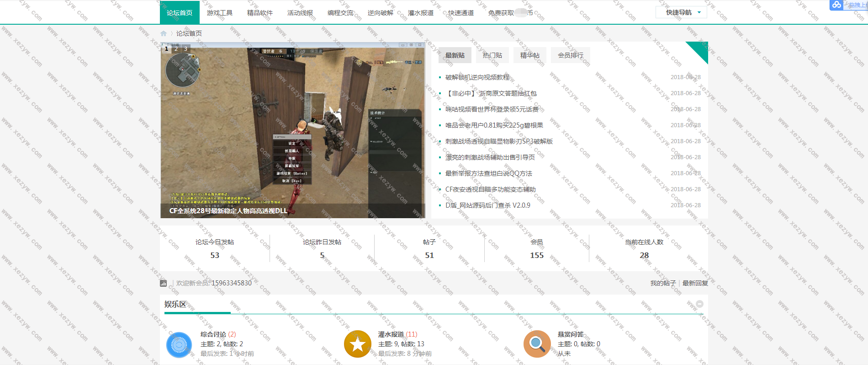Open post 破解锁机逆向视频教程

pos(477,77)
